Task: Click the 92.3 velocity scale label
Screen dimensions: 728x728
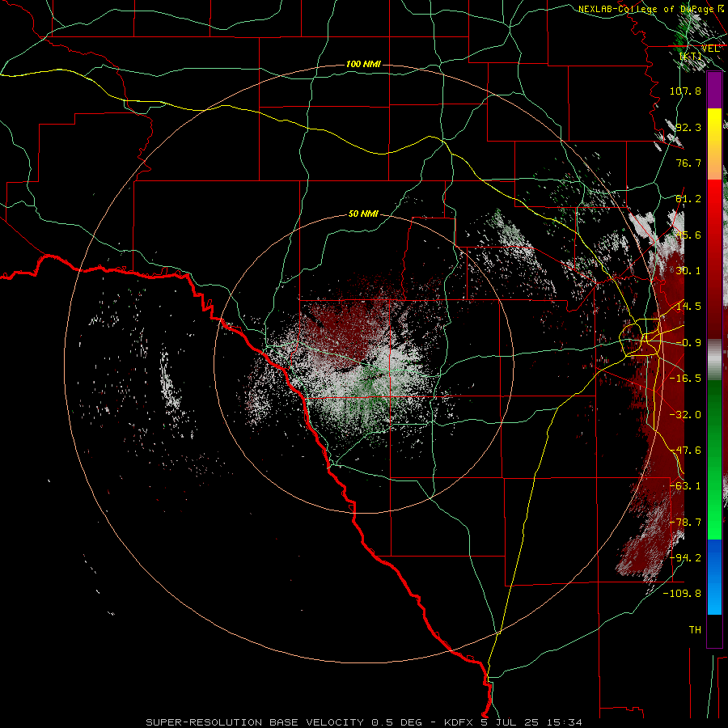Action: [688, 127]
